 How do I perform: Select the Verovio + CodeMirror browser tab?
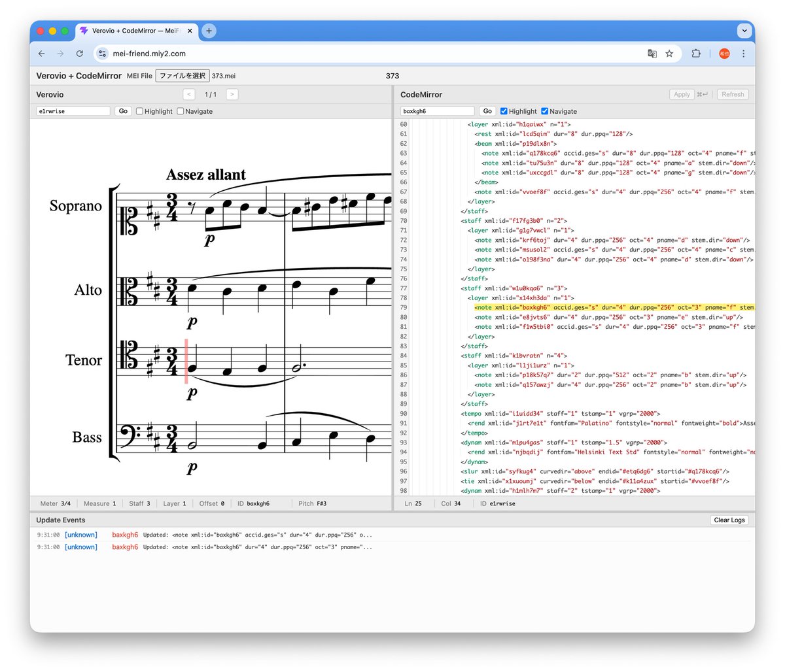point(136,31)
